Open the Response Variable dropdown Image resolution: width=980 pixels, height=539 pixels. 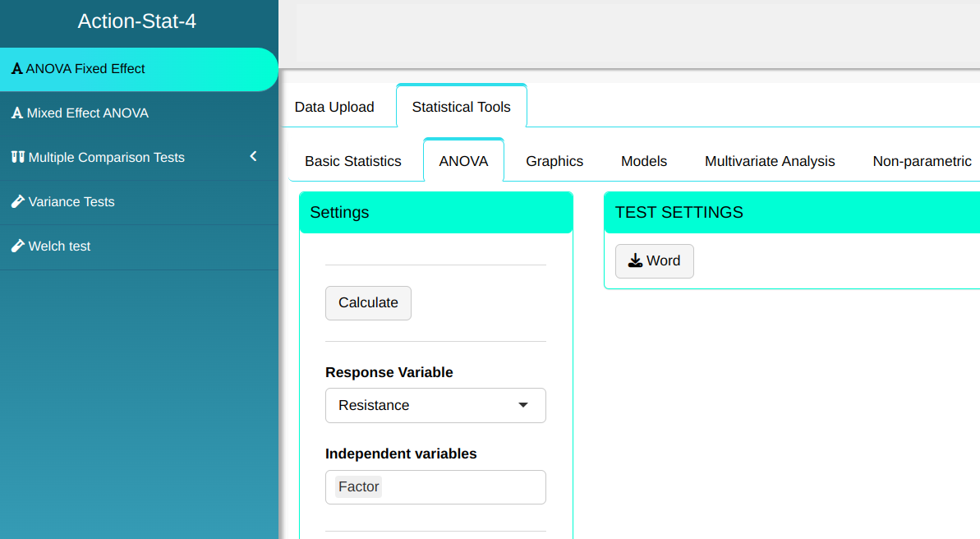(x=435, y=405)
